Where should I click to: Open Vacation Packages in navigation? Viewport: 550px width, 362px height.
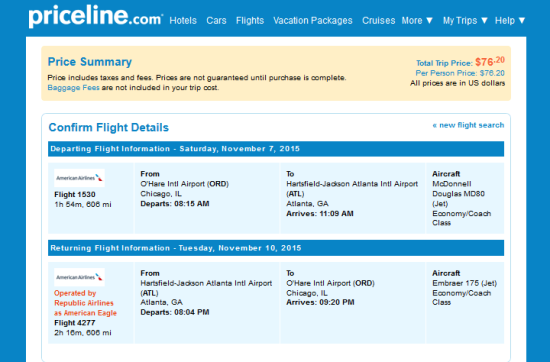(x=313, y=21)
